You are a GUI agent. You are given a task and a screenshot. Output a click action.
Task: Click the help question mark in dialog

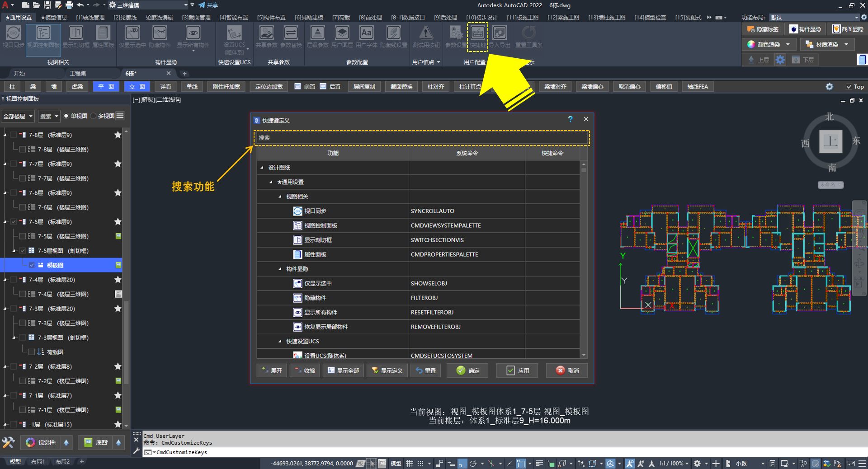pyautogui.click(x=570, y=119)
